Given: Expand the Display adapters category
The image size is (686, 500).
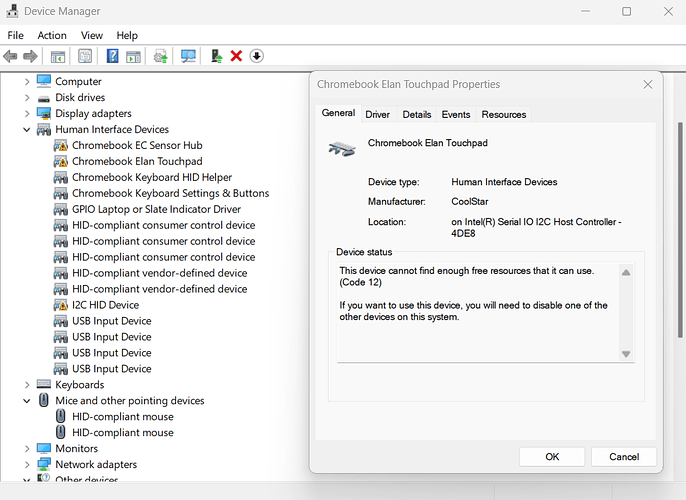Looking at the screenshot, I should click(27, 114).
